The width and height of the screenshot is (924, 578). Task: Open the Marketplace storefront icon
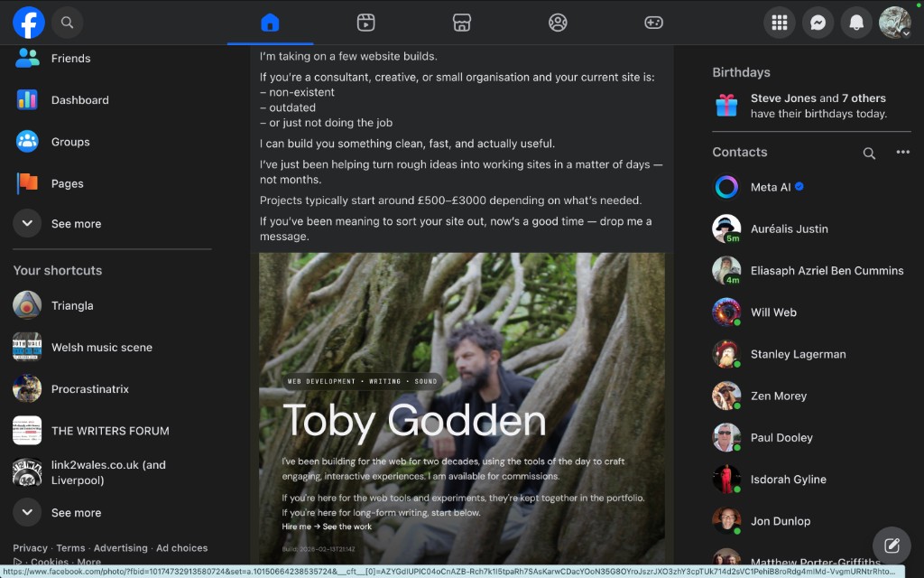(462, 23)
